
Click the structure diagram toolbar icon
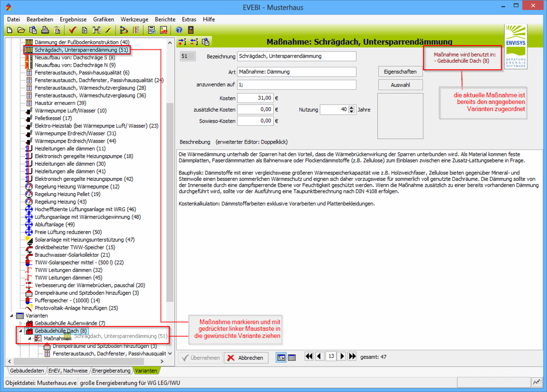click(124, 30)
